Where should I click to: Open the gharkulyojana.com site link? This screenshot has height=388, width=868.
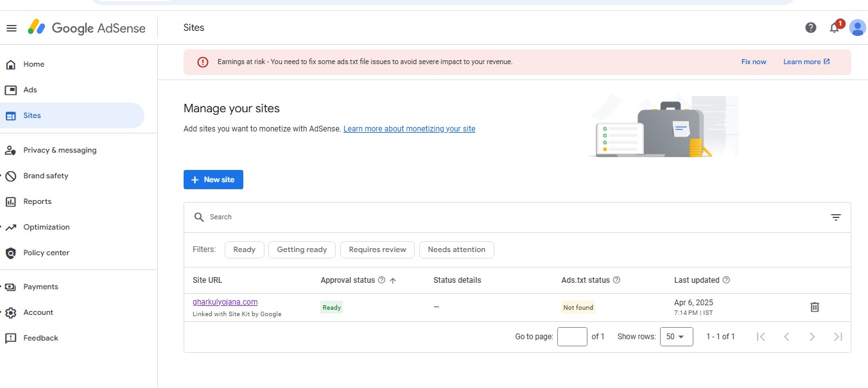[225, 302]
